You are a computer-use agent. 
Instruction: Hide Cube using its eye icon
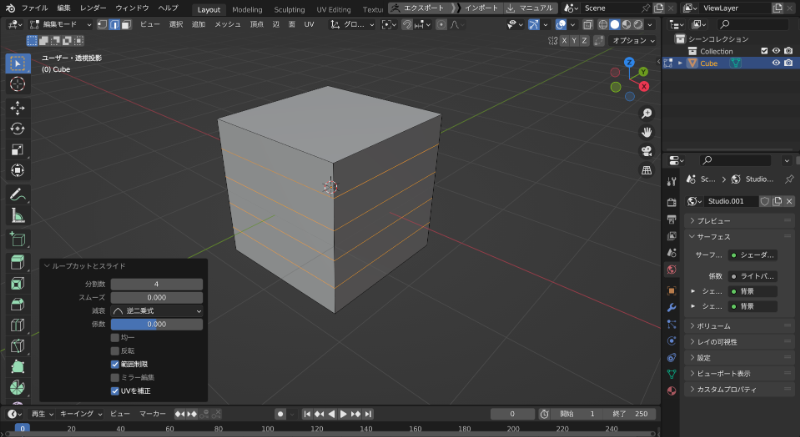click(775, 63)
